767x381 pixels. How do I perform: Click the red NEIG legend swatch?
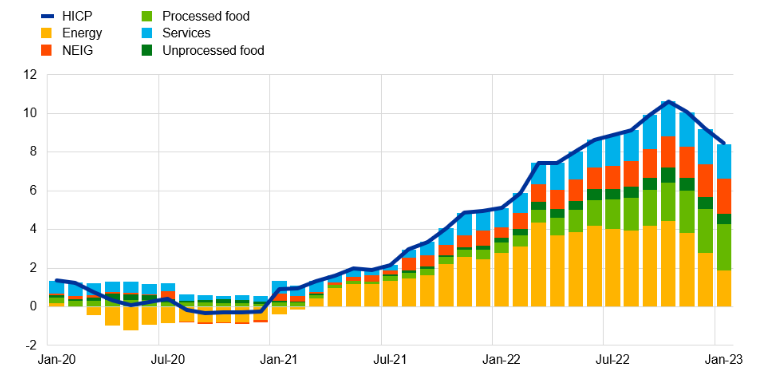[47, 50]
